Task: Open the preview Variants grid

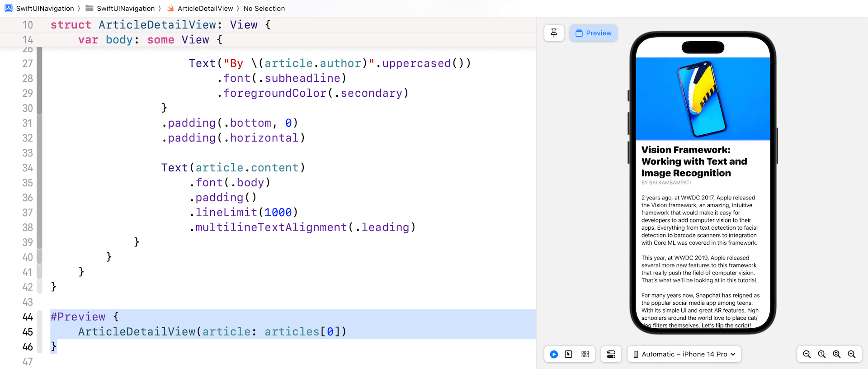Action: pyautogui.click(x=585, y=355)
